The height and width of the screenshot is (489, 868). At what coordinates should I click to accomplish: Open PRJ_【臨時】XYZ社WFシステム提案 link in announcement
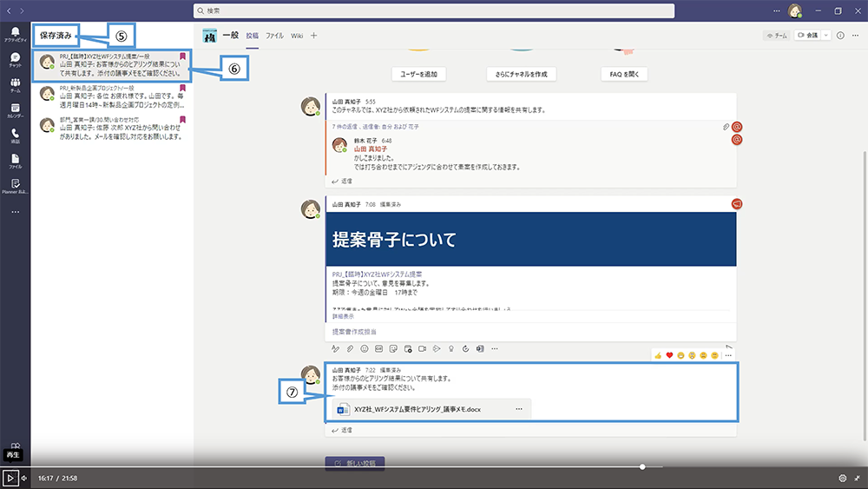(x=377, y=274)
